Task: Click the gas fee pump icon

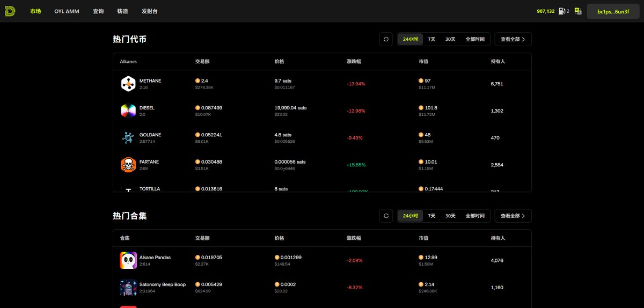Action: click(x=561, y=11)
